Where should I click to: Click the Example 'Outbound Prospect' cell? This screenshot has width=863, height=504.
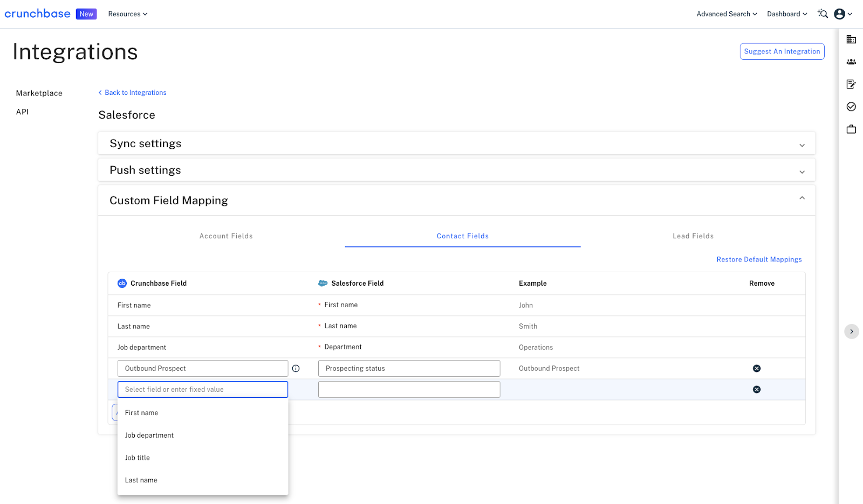pyautogui.click(x=549, y=369)
